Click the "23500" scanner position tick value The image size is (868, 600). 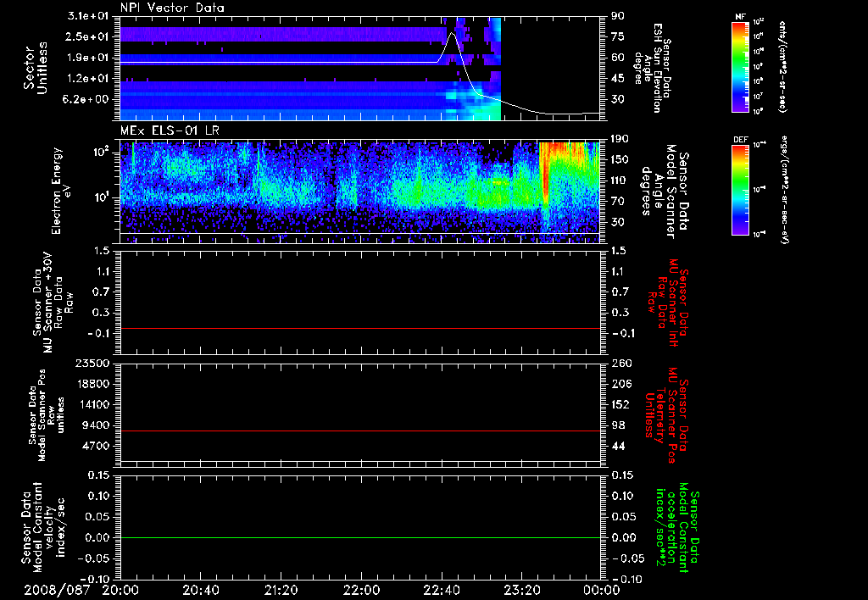coord(92,363)
